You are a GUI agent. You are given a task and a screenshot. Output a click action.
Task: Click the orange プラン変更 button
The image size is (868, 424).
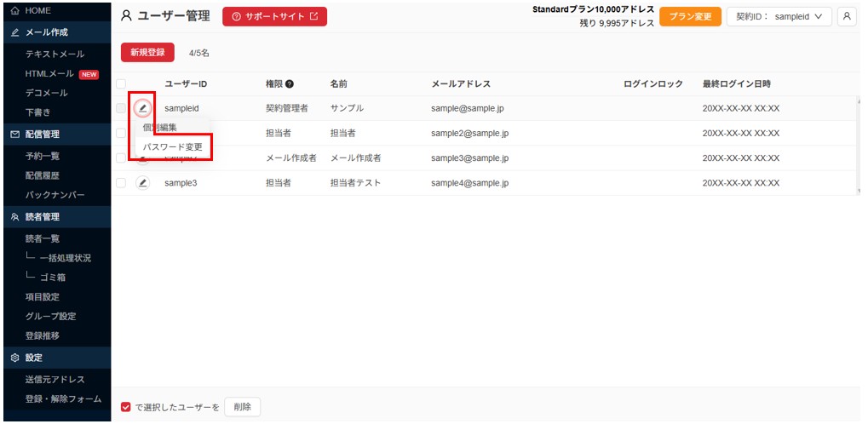coord(690,16)
